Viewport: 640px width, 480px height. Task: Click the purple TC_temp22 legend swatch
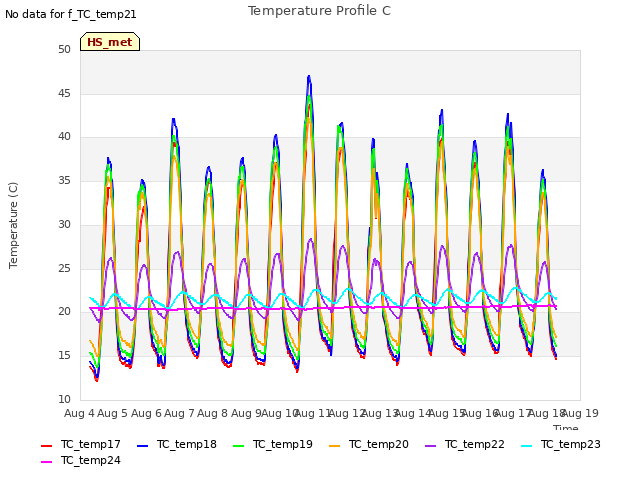click(430, 446)
